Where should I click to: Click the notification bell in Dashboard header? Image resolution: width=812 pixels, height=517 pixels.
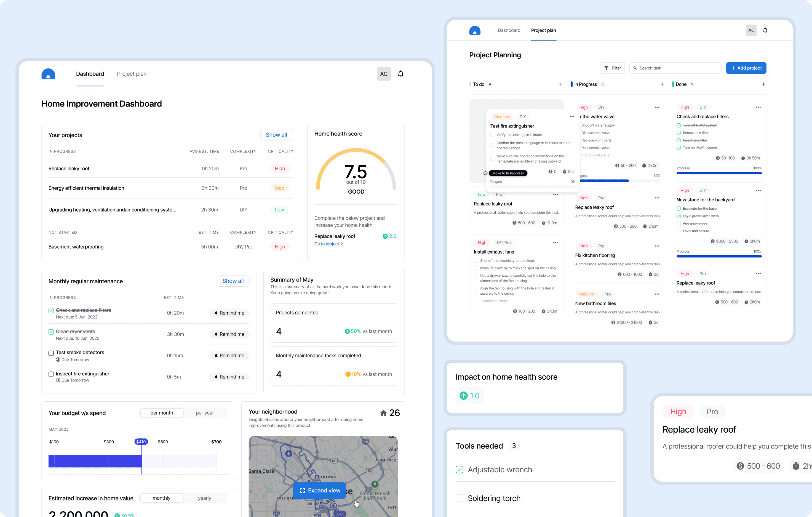[400, 74]
